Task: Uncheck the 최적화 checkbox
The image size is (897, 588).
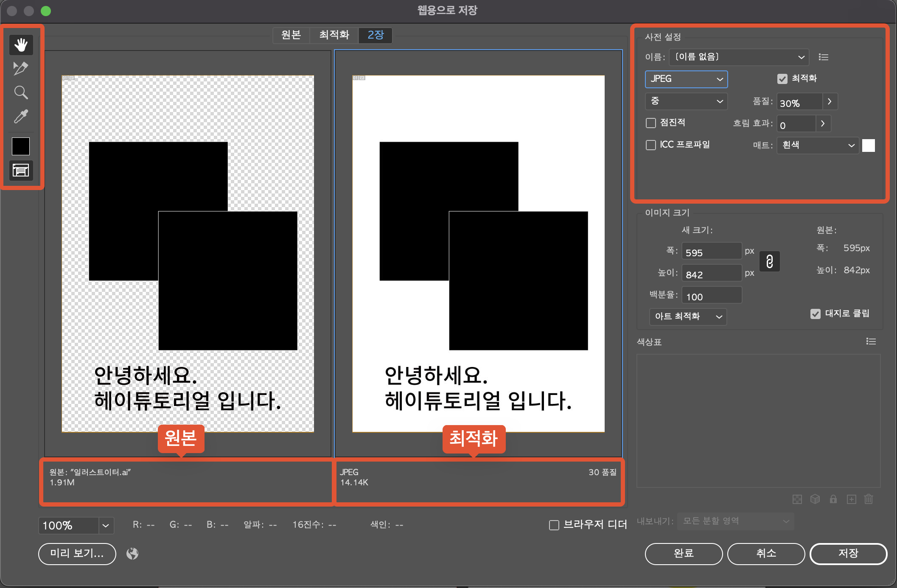Action: (782, 79)
